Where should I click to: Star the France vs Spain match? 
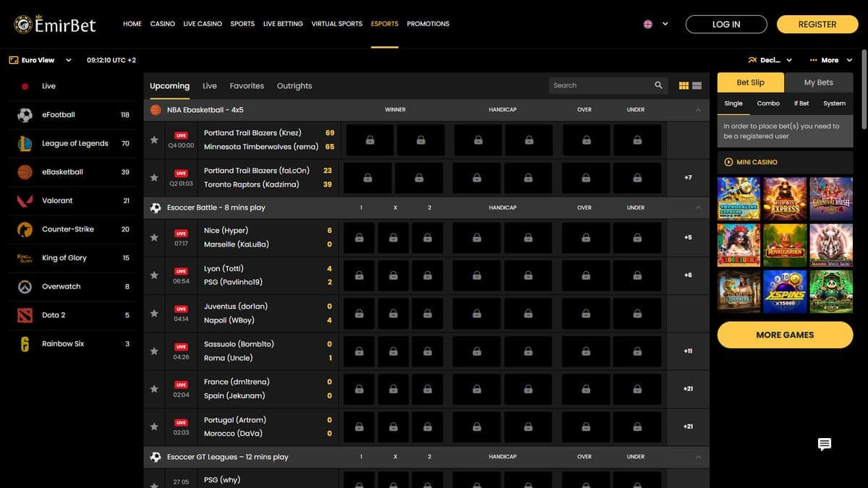pos(154,388)
